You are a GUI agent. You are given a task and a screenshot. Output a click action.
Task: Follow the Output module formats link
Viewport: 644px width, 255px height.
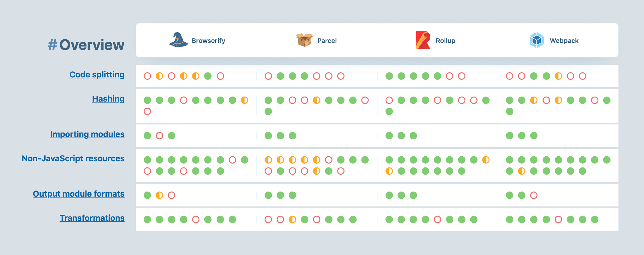point(79,194)
